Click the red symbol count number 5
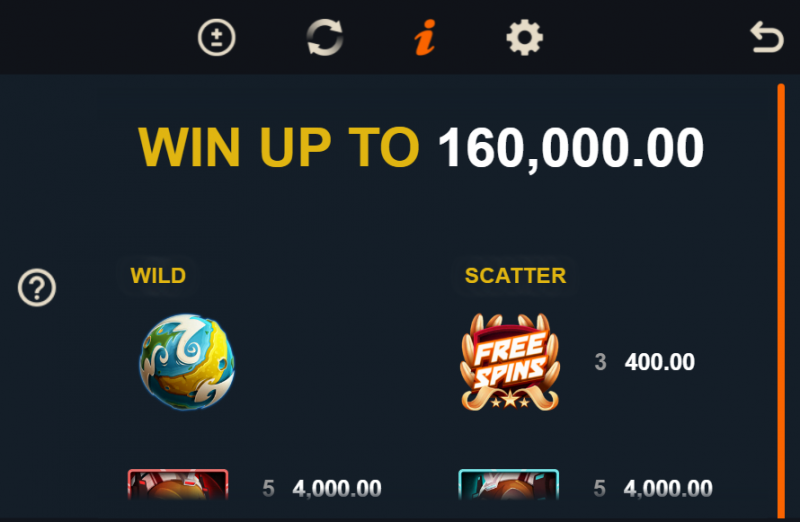This screenshot has height=522, width=800. coord(268,489)
